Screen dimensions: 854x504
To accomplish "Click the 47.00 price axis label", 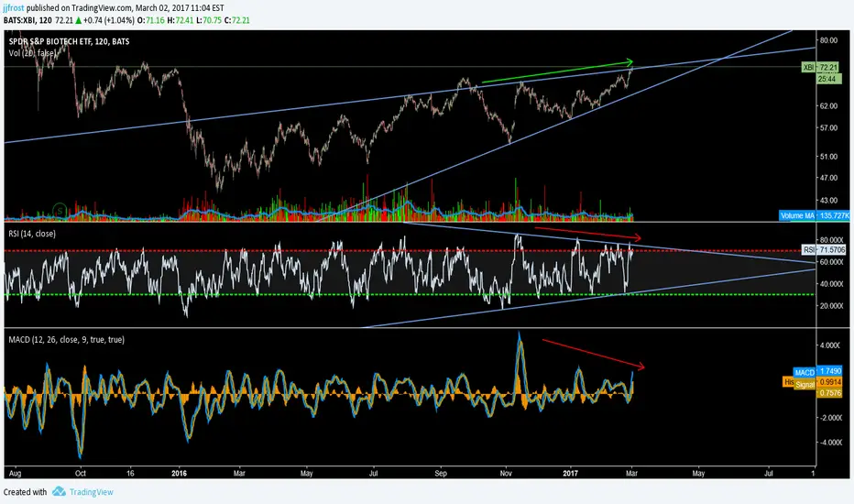I will pos(827,178).
